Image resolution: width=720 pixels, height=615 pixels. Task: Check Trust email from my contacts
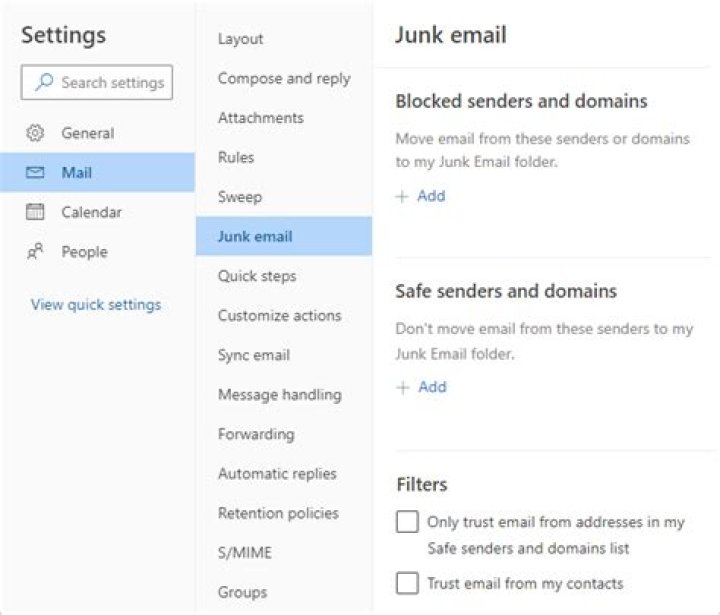point(407,583)
